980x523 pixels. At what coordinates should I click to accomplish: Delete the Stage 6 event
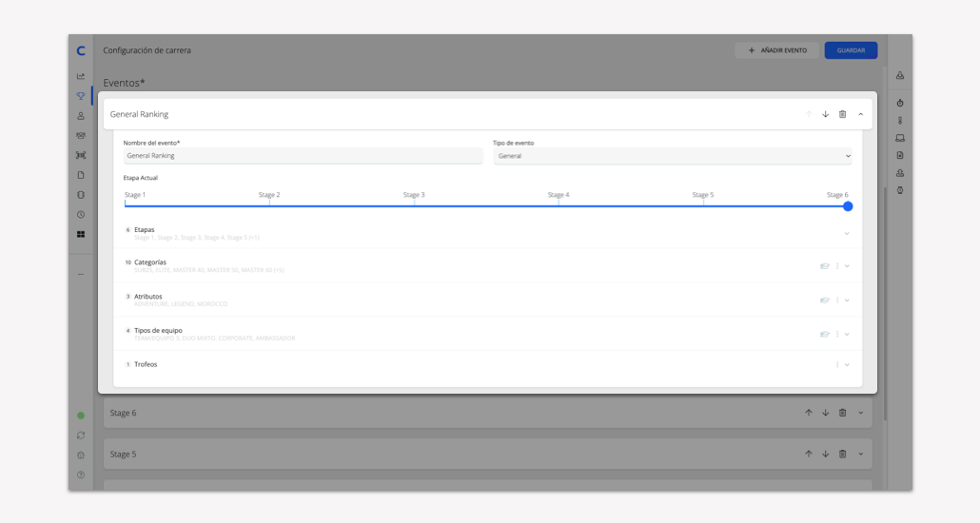click(x=842, y=413)
